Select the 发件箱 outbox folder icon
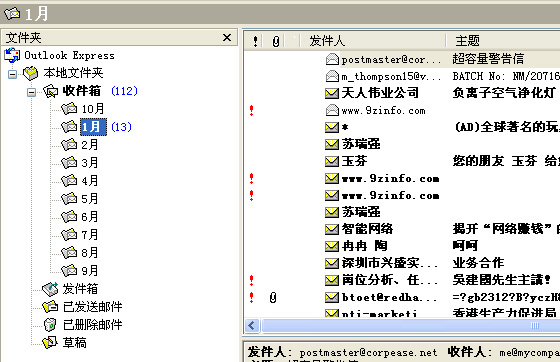560x362 pixels. [50, 289]
